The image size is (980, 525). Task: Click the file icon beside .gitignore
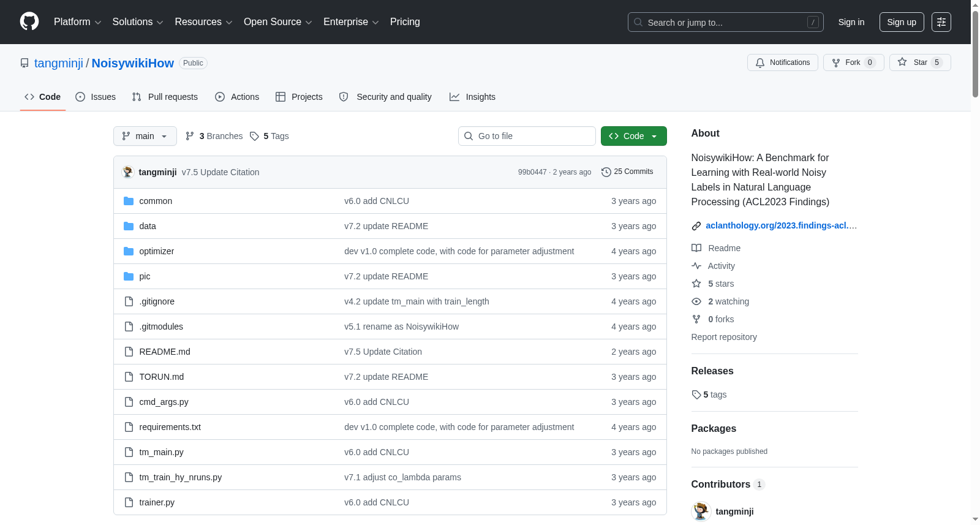[129, 301]
